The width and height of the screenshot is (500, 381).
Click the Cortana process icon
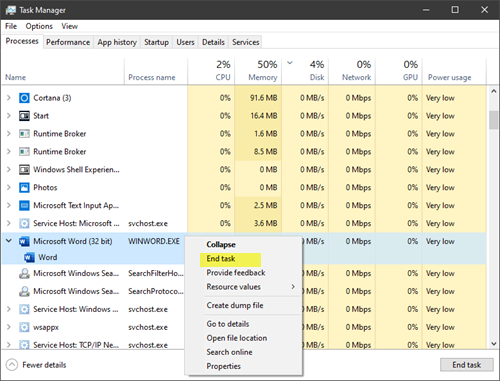[24, 98]
